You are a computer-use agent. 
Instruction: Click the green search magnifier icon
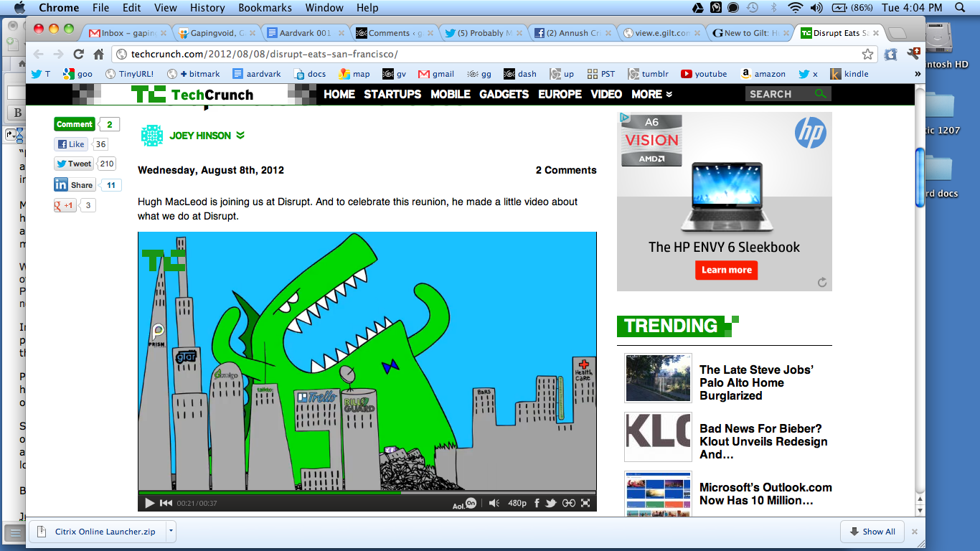coord(821,94)
